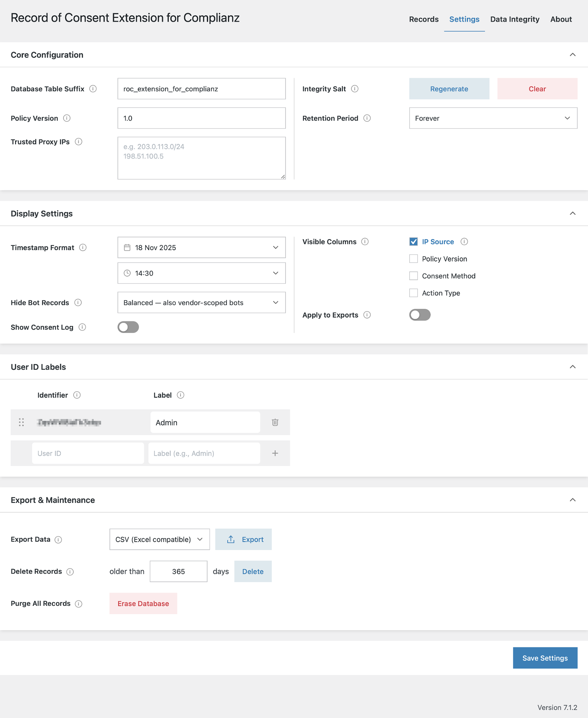Open the export format CSV dropdown
The width and height of the screenshot is (588, 718).
(x=160, y=539)
